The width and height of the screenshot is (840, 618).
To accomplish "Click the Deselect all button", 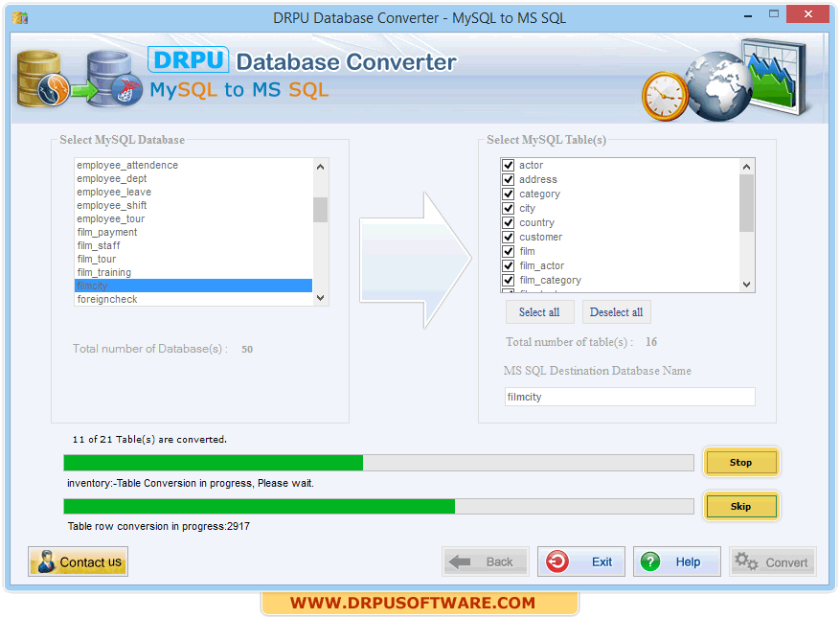I will [616, 312].
